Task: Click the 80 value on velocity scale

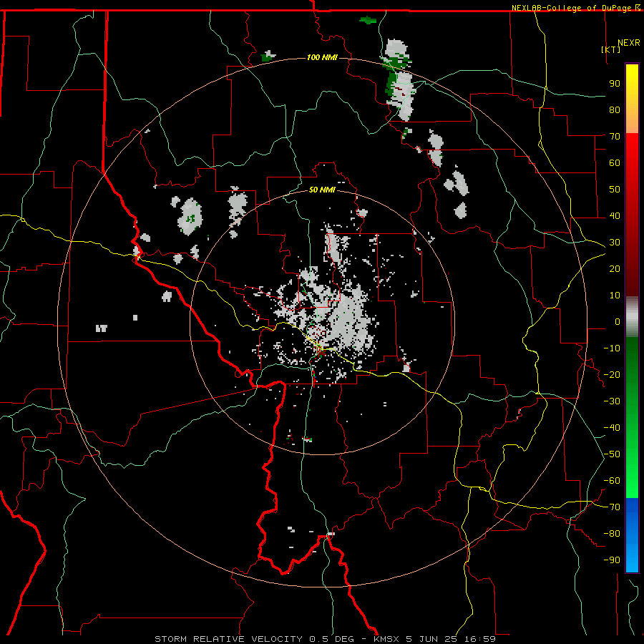Action: pyautogui.click(x=615, y=109)
